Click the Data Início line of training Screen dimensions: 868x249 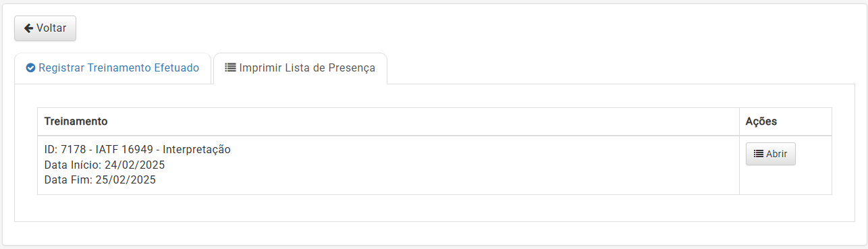(105, 165)
